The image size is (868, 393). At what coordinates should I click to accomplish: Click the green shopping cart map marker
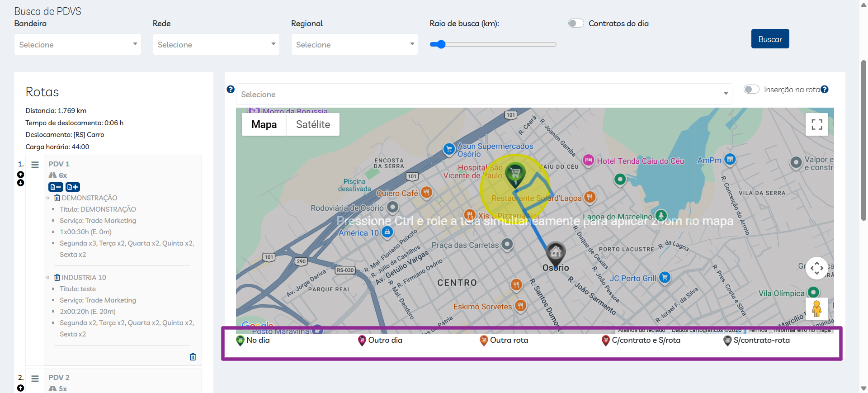coord(515,173)
